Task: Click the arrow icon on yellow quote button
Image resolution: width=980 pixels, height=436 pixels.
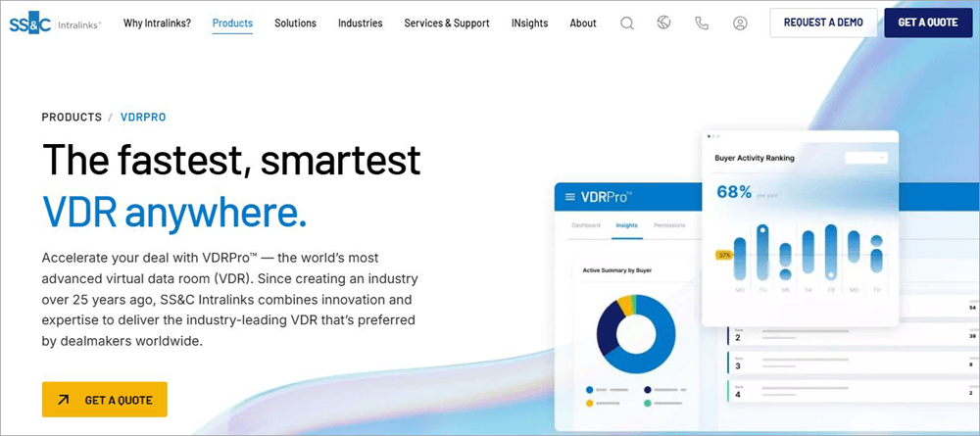Action: (x=64, y=400)
